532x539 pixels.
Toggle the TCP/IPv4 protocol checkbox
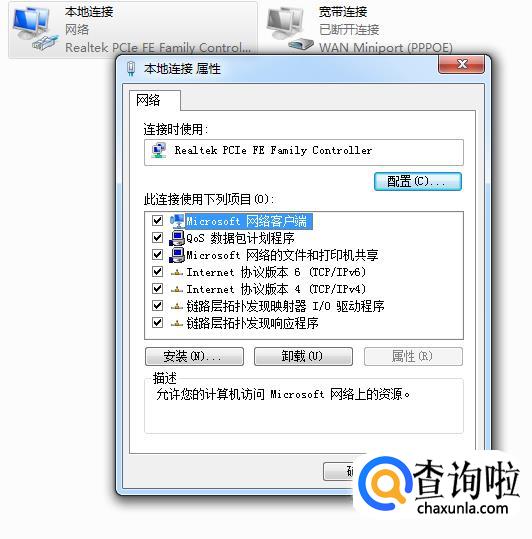[157, 288]
